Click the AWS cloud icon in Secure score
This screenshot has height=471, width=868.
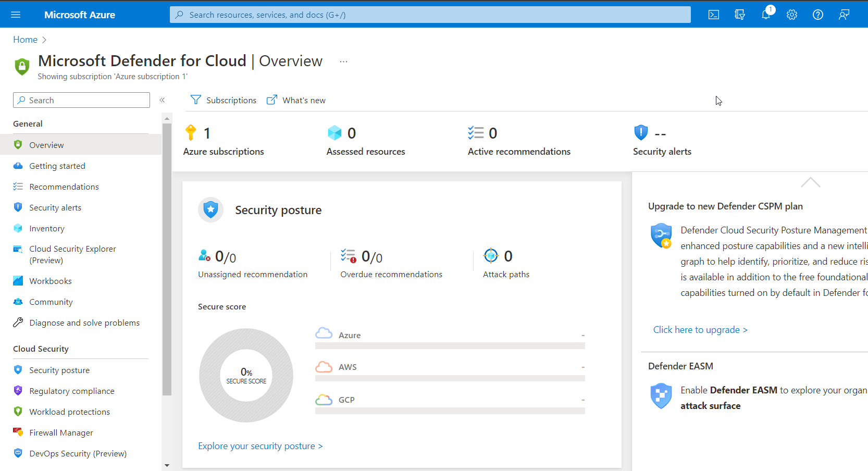click(x=324, y=367)
